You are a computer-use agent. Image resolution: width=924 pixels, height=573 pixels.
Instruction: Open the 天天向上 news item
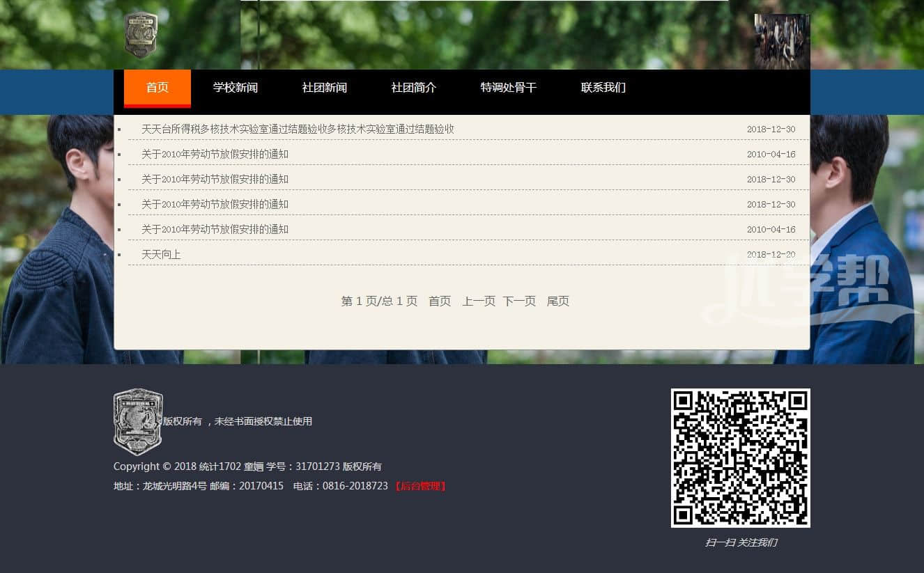coord(161,254)
